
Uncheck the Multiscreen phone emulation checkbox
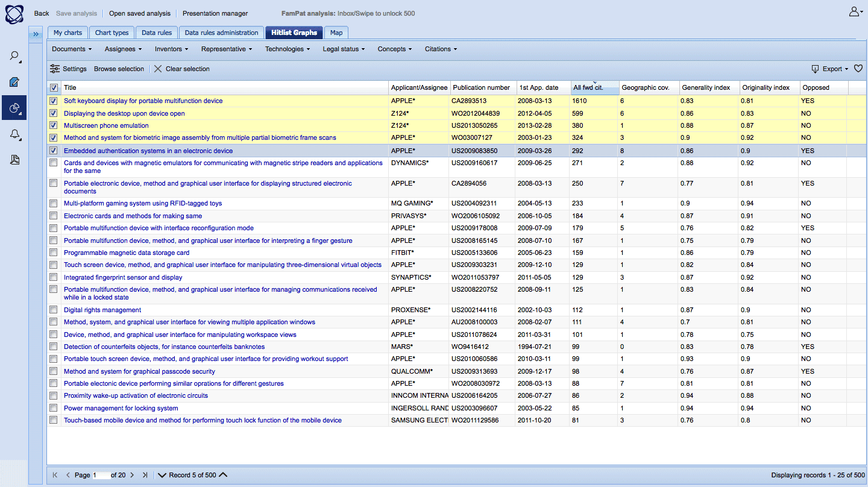54,126
